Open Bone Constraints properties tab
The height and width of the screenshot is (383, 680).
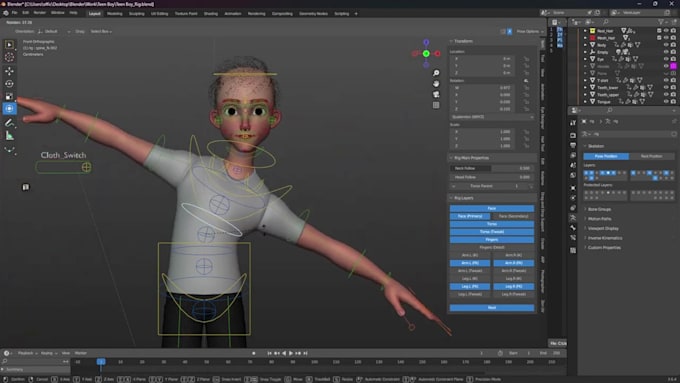tap(573, 238)
